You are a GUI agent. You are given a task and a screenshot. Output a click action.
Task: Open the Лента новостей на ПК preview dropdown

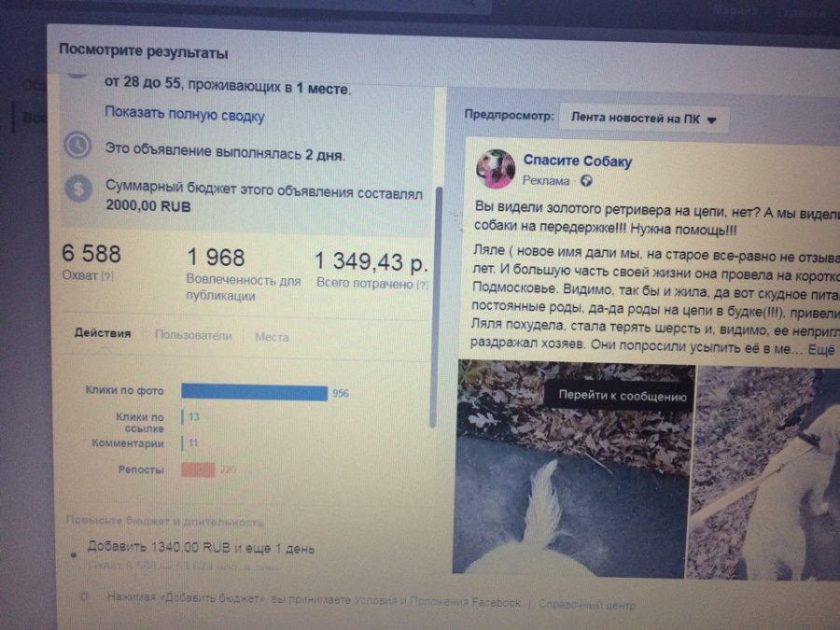[643, 119]
